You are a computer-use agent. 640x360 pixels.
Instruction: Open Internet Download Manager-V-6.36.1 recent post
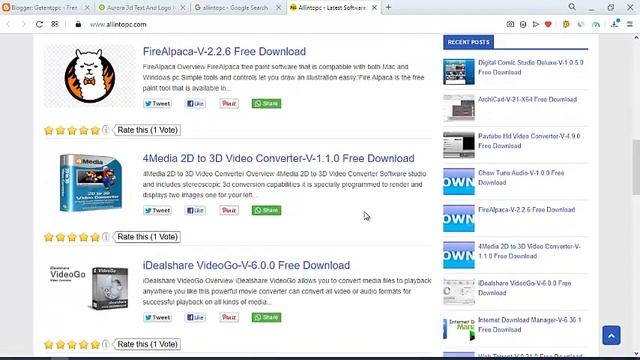(529, 324)
